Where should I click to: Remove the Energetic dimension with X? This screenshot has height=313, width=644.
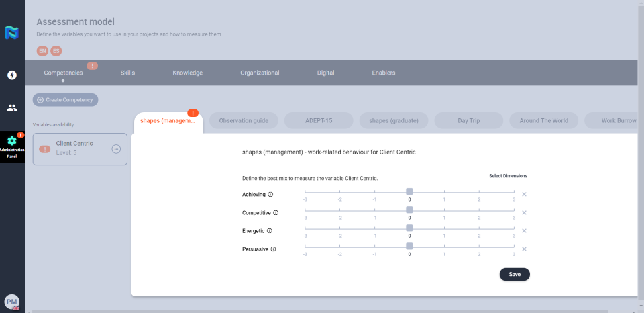tap(524, 230)
